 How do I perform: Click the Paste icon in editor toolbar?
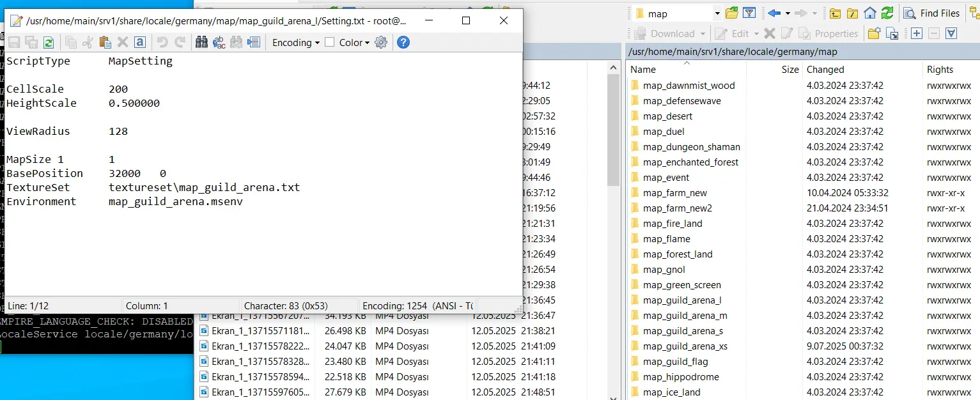click(105, 43)
